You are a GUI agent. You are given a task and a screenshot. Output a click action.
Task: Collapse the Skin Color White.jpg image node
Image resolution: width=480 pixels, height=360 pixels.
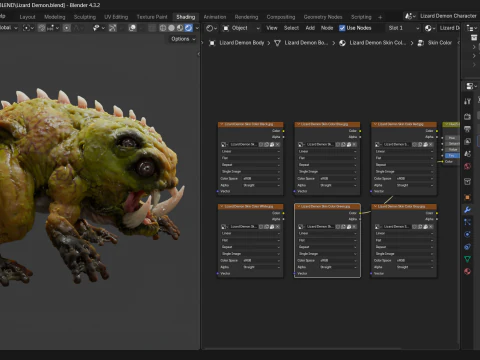[221, 207]
